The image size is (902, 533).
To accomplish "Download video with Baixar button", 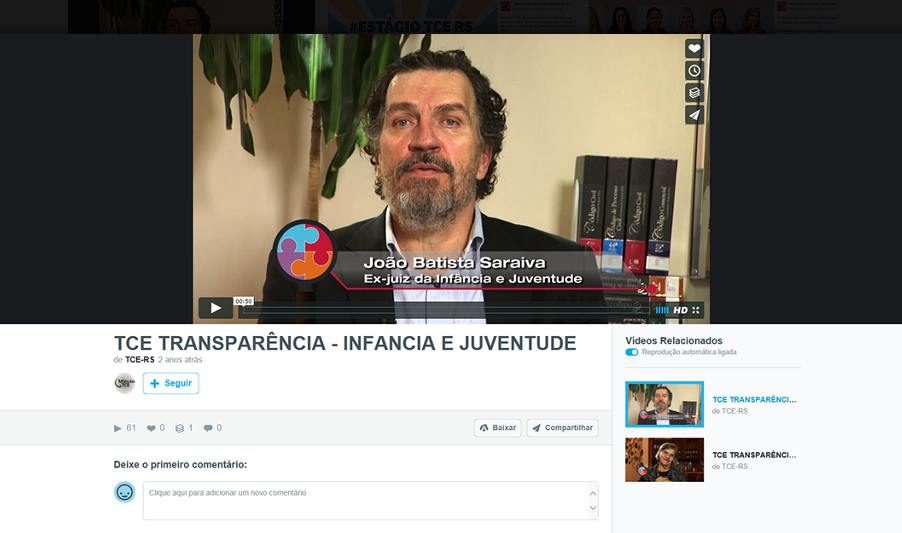I will 498,428.
